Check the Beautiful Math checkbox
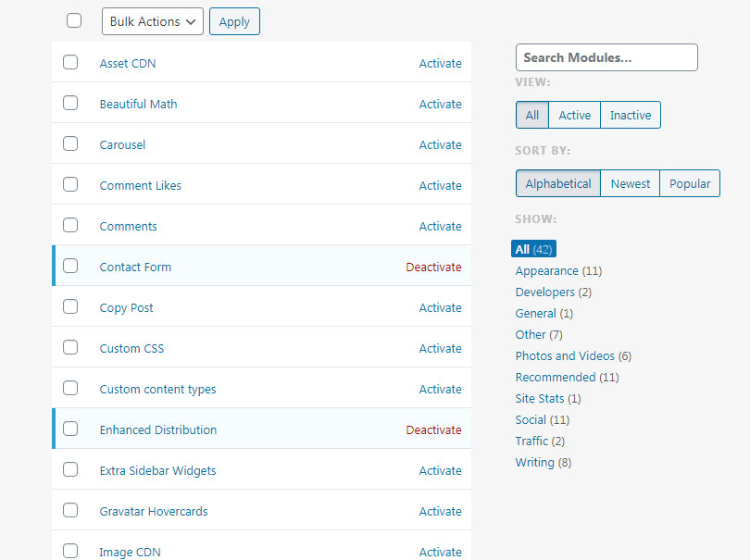 [70, 103]
